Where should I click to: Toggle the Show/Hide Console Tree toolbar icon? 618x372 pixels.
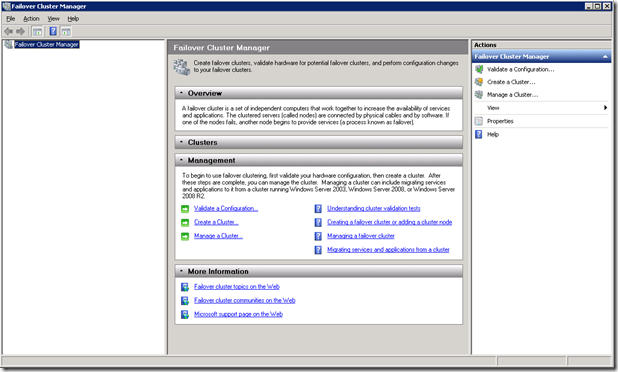click(x=37, y=31)
